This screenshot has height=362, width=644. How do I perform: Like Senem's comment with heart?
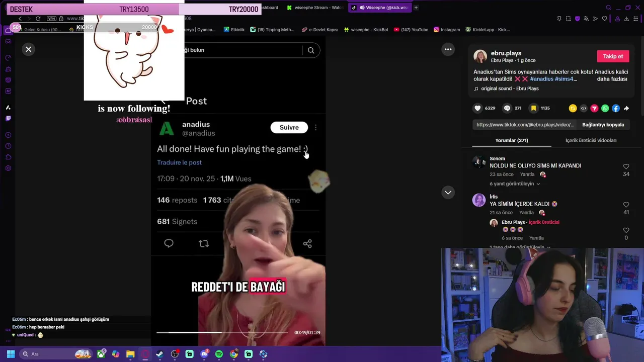626,166
